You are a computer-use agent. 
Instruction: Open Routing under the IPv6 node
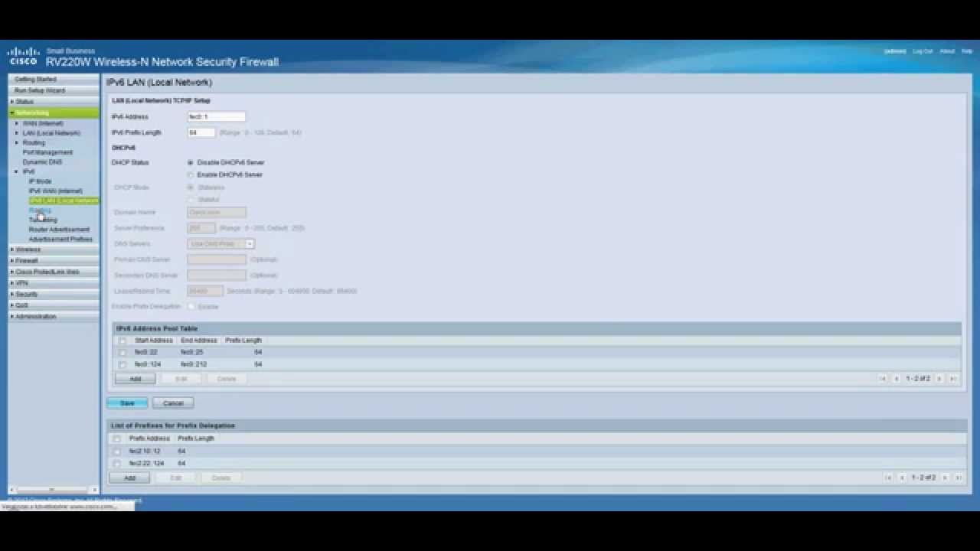pyautogui.click(x=40, y=210)
